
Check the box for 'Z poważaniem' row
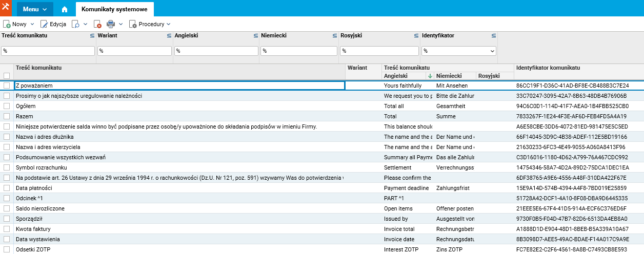point(7,86)
